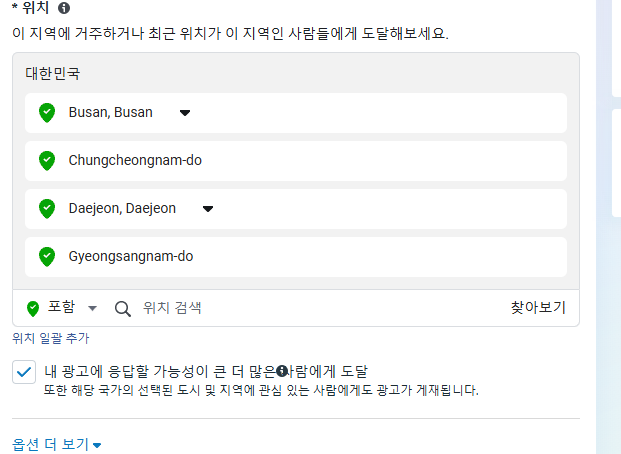Screen dimensions: 621x454
Task: Click green pin icon for Chungcheongnam-do
Action: tap(47, 160)
